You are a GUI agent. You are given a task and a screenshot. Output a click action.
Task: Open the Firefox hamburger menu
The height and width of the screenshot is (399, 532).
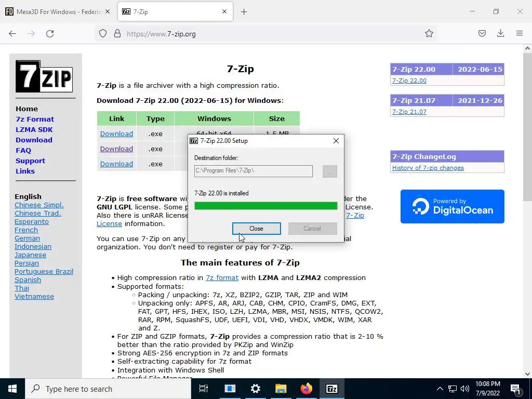[x=520, y=34]
